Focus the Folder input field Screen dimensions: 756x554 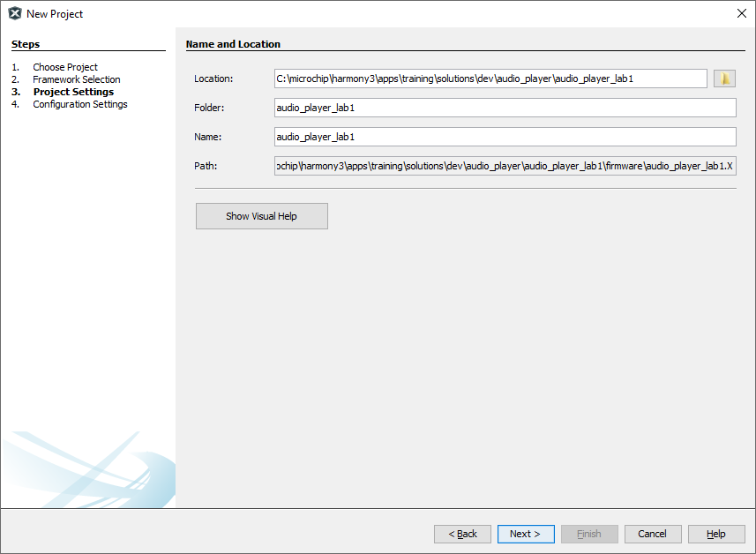[505, 108]
